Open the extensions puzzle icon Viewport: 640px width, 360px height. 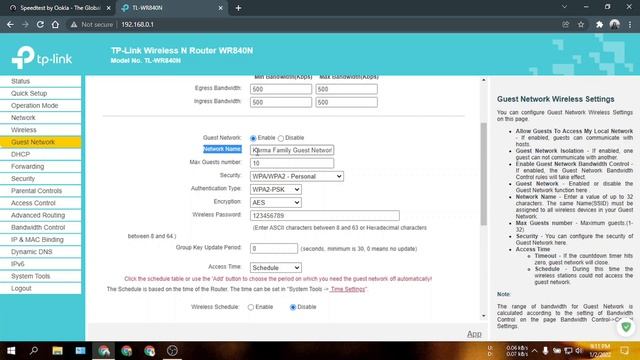coord(599,24)
